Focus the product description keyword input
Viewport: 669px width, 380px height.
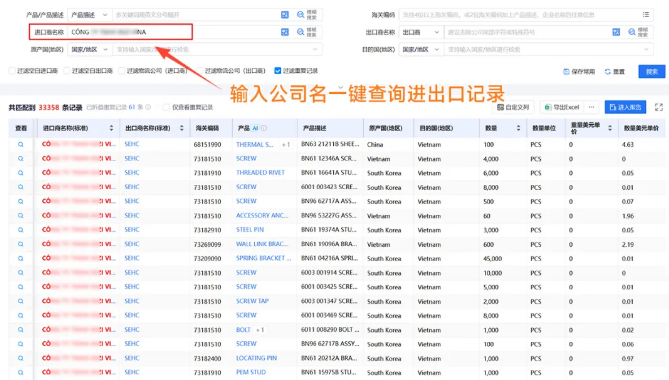196,15
